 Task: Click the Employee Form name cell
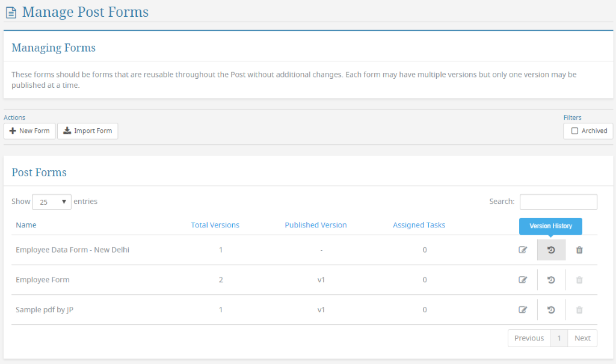(x=43, y=280)
